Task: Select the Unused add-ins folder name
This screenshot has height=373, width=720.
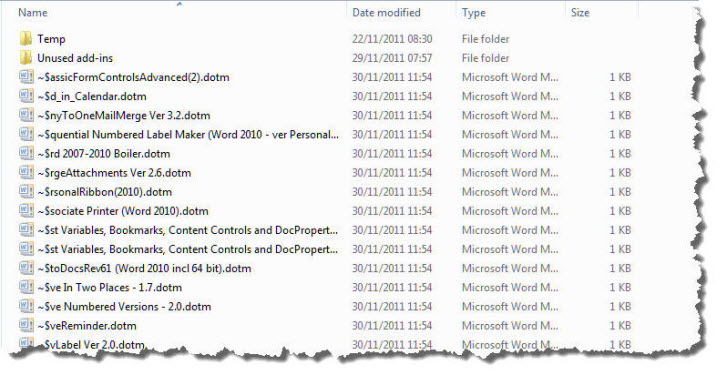Action: (75, 58)
